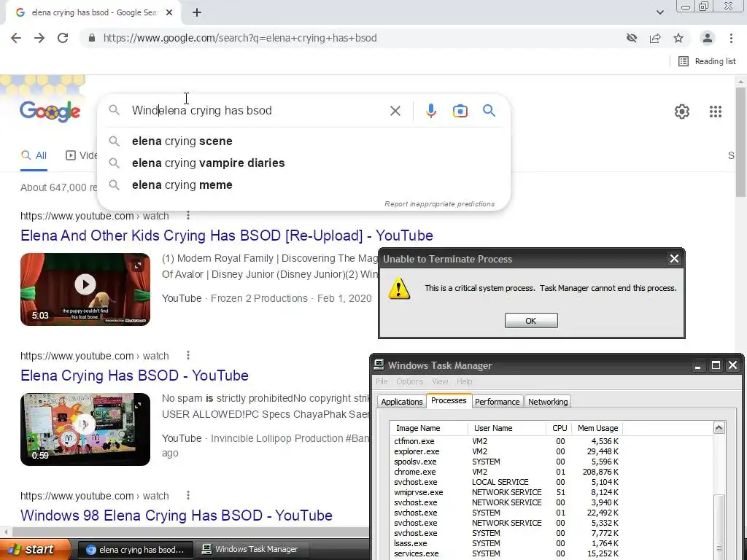Open options dots for second YouTube result
The width and height of the screenshot is (747, 560).
(x=188, y=355)
